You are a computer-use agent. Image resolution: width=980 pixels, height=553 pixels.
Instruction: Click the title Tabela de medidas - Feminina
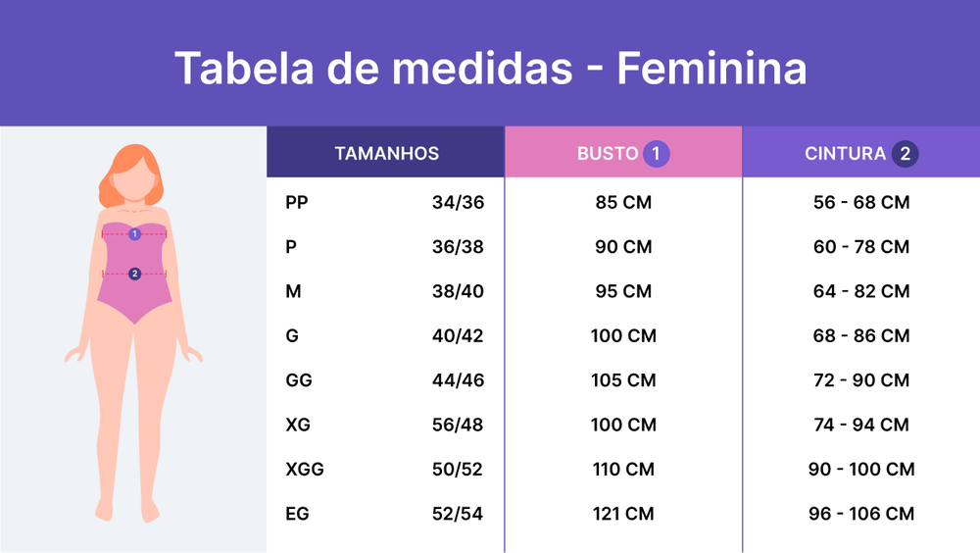point(490,69)
